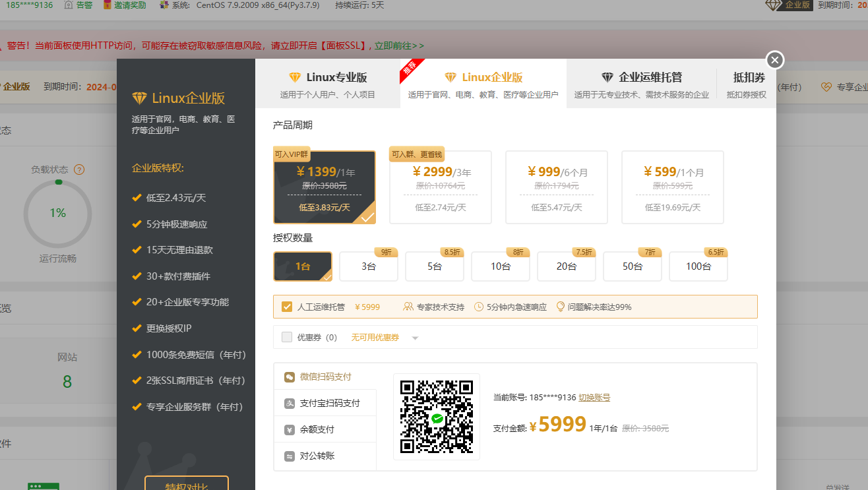Click the diamond icon on Linux专业版 tab

tap(295, 77)
